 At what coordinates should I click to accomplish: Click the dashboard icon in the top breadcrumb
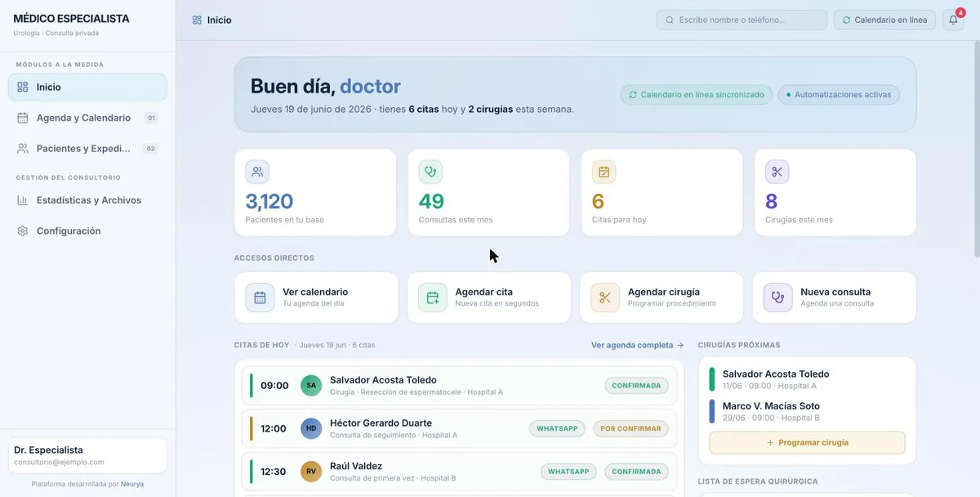197,20
